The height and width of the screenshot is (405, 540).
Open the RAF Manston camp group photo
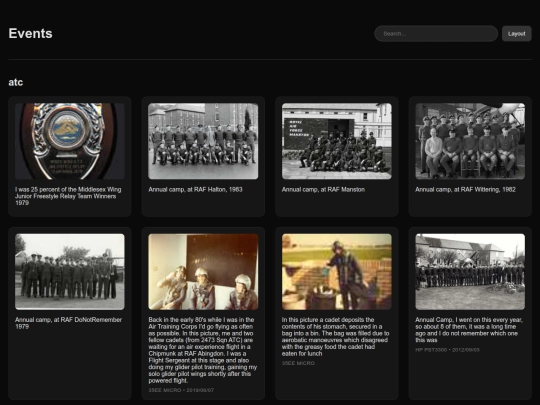(336, 141)
